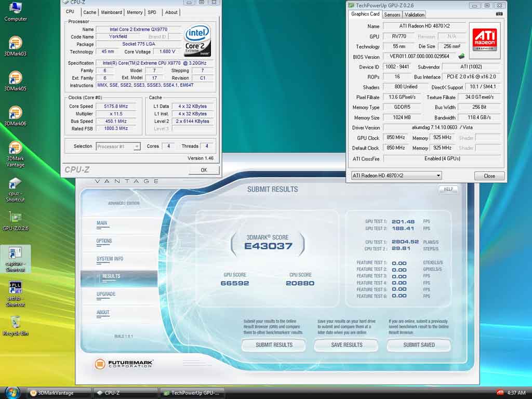Click the 3DMark score E43037
This screenshot has height=399, width=532.
(268, 246)
